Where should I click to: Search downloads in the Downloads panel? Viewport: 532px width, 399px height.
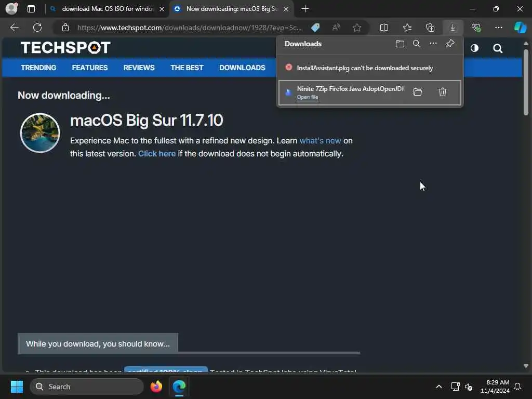pos(416,44)
